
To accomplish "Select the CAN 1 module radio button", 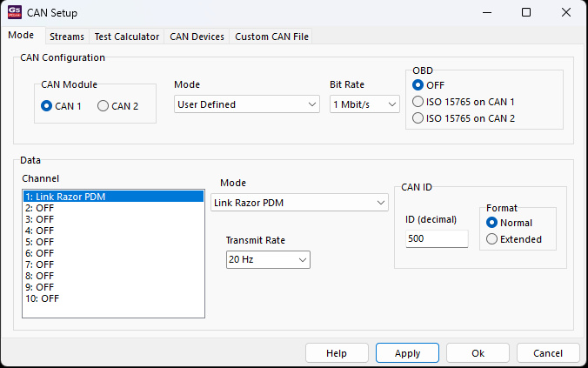I will (x=47, y=106).
